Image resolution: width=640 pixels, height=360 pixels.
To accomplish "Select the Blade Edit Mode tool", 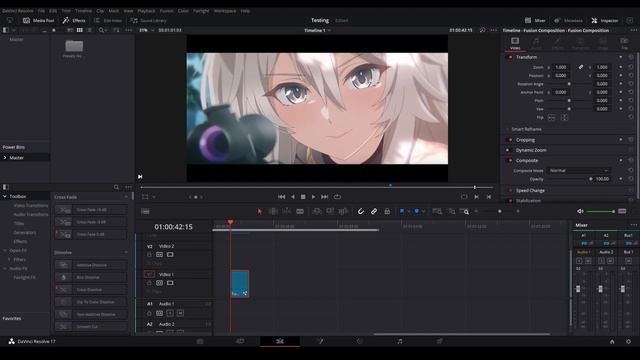I will [x=300, y=211].
